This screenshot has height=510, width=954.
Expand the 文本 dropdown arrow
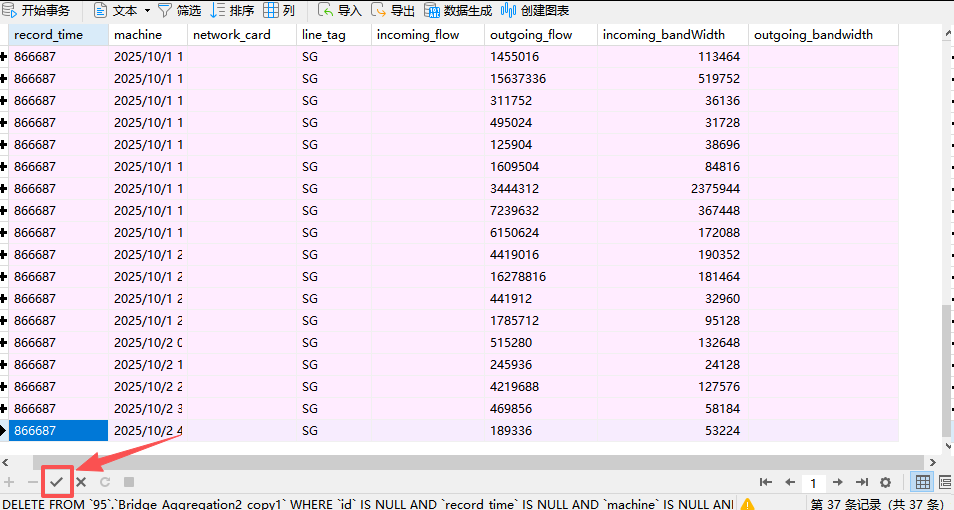pos(147,10)
